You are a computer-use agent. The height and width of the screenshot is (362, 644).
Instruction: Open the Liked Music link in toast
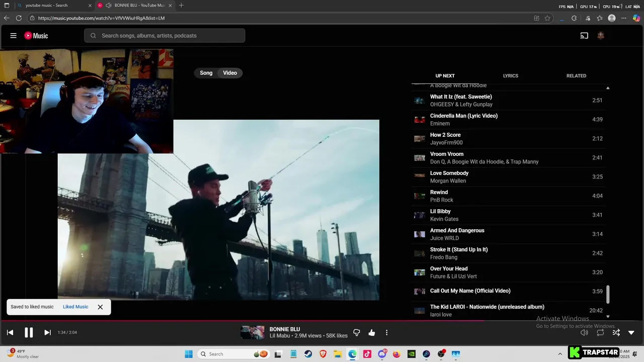pos(75,307)
